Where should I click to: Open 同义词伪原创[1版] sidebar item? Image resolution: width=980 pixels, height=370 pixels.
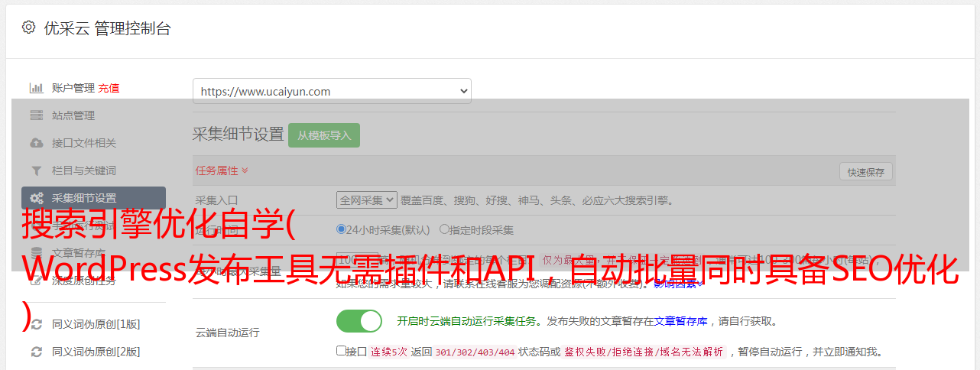(96, 324)
